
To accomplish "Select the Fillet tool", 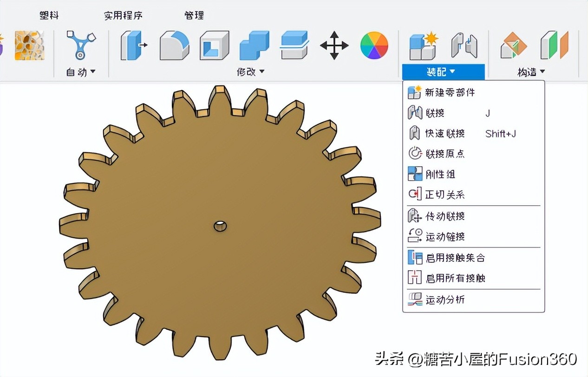I will [174, 45].
